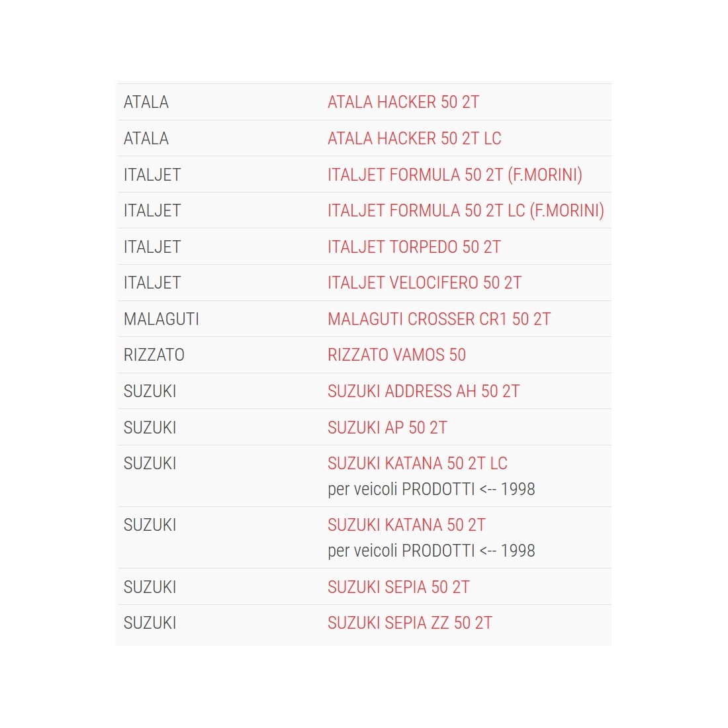Viewport: 728px width, 728px height.
Task: Open the ATALA HACKER 50 2T LC link
Action: click(x=414, y=138)
